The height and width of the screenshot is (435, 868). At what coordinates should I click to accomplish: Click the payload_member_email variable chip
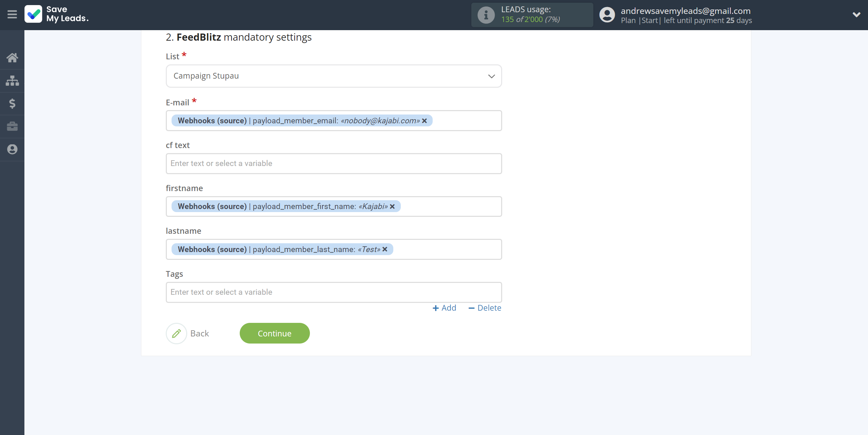(302, 121)
